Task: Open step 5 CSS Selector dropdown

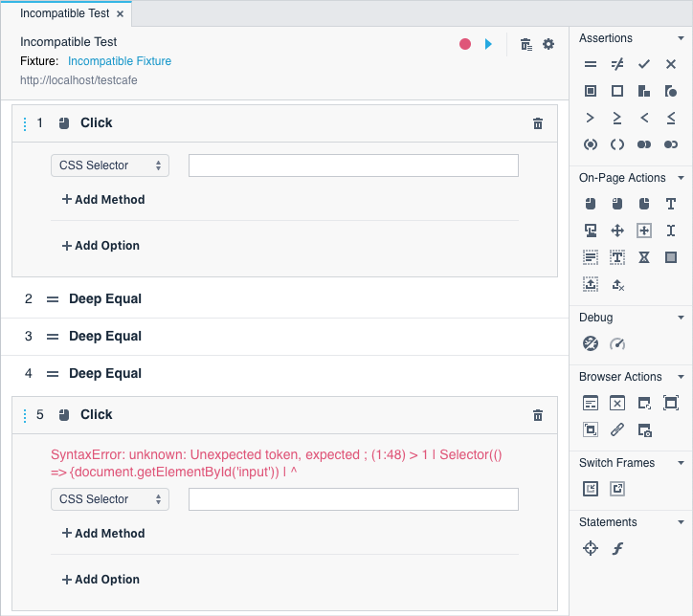Action: coord(110,499)
